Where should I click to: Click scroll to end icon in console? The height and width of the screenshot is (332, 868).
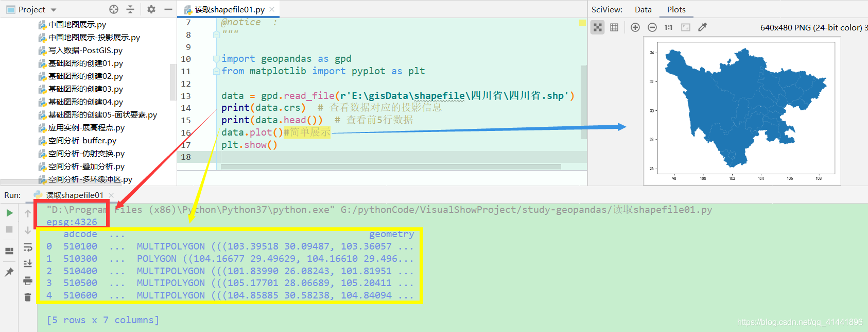point(28,264)
